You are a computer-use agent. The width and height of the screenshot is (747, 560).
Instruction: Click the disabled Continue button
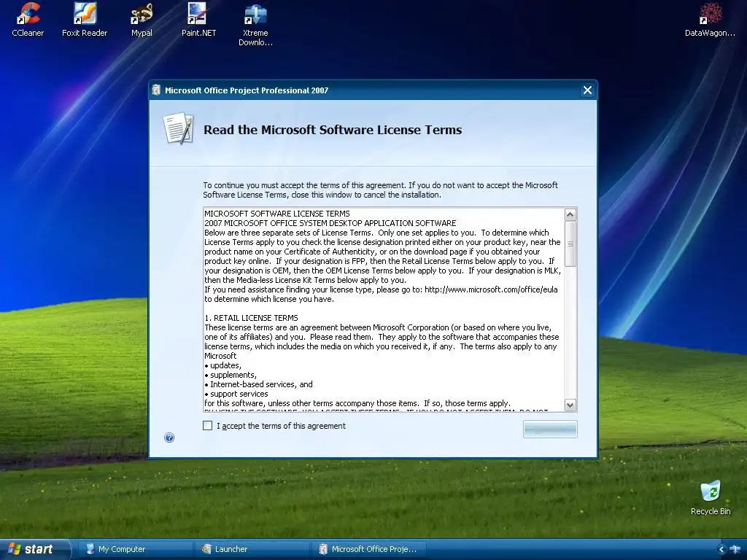point(550,429)
